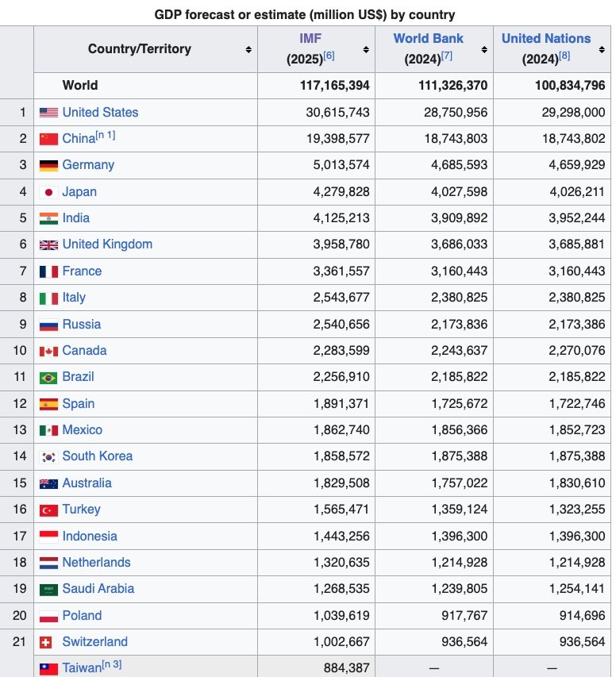Image resolution: width=616 pixels, height=677 pixels.
Task: Open the India country link
Action: [x=76, y=218]
